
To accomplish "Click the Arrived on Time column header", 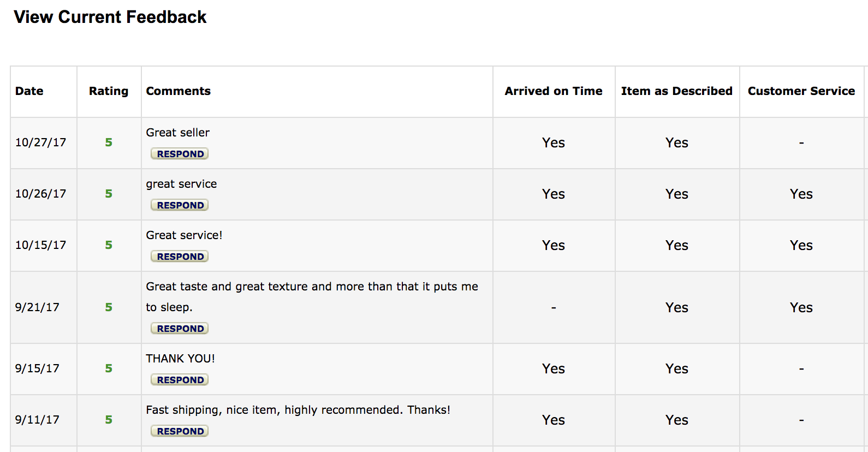I will [554, 91].
